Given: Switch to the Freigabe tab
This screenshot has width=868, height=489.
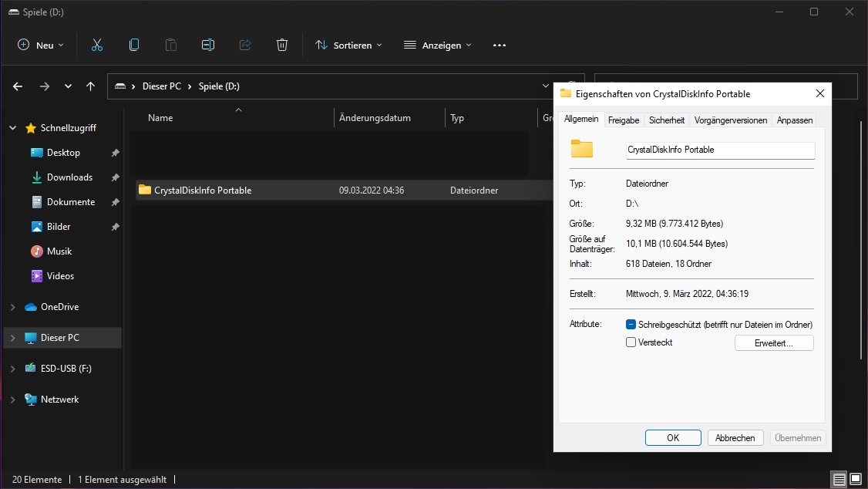Looking at the screenshot, I should [x=624, y=120].
